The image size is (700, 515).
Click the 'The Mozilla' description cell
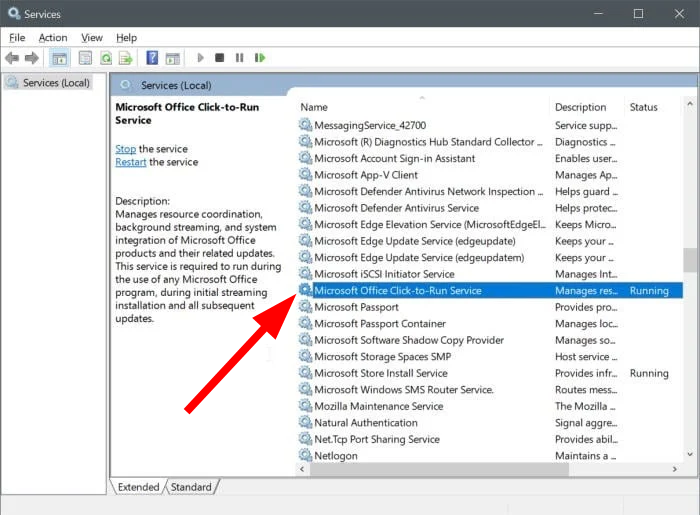pos(585,406)
